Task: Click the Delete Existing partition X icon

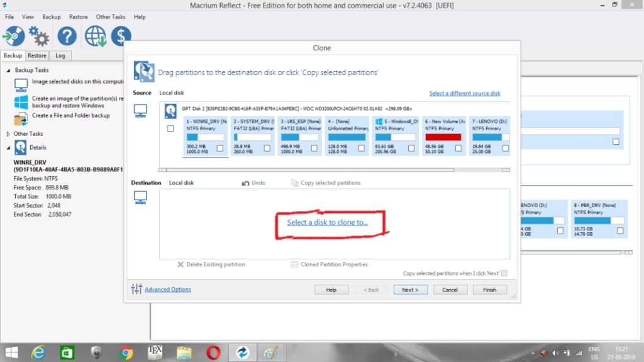Action: [180, 264]
